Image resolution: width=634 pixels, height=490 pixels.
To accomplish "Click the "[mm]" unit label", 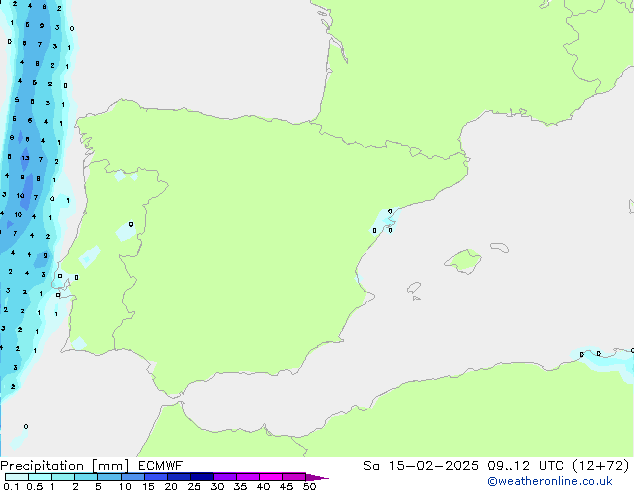I will pyautogui.click(x=110, y=466).
